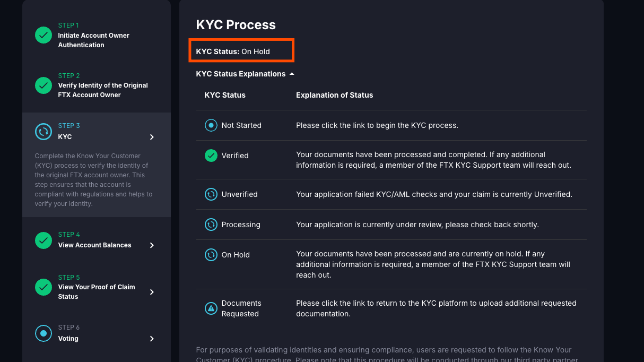Open Initiate Account Owner Authentication step
The image size is (644, 362).
(93, 40)
